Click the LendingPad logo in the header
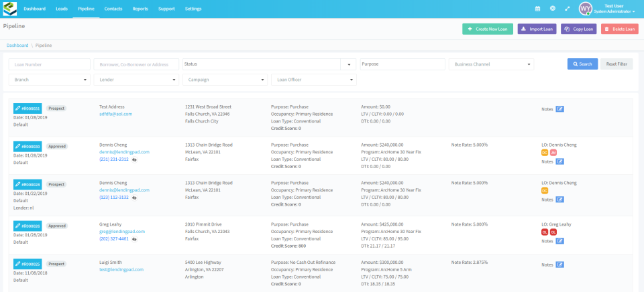 10,9
